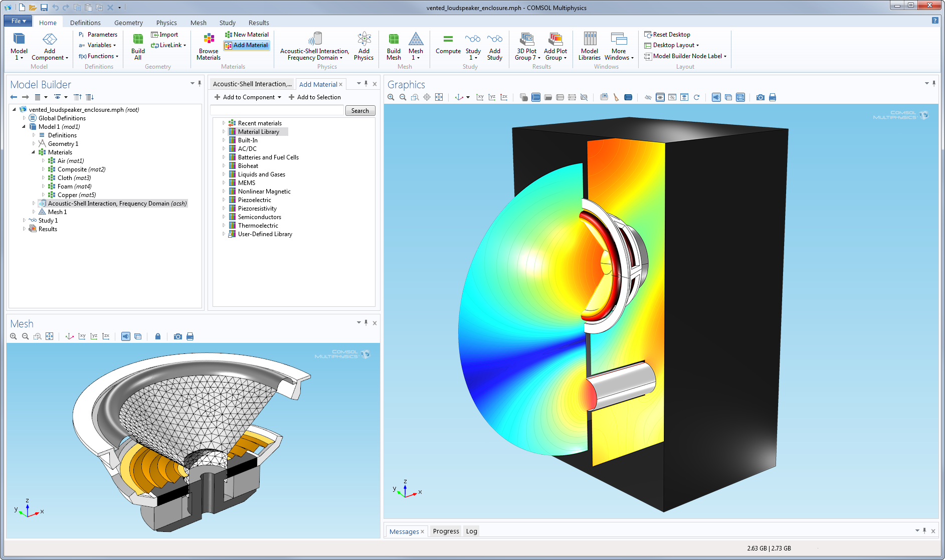The height and width of the screenshot is (560, 945).
Task: Click Zoom In in Graphics toolbar
Action: pos(391,97)
